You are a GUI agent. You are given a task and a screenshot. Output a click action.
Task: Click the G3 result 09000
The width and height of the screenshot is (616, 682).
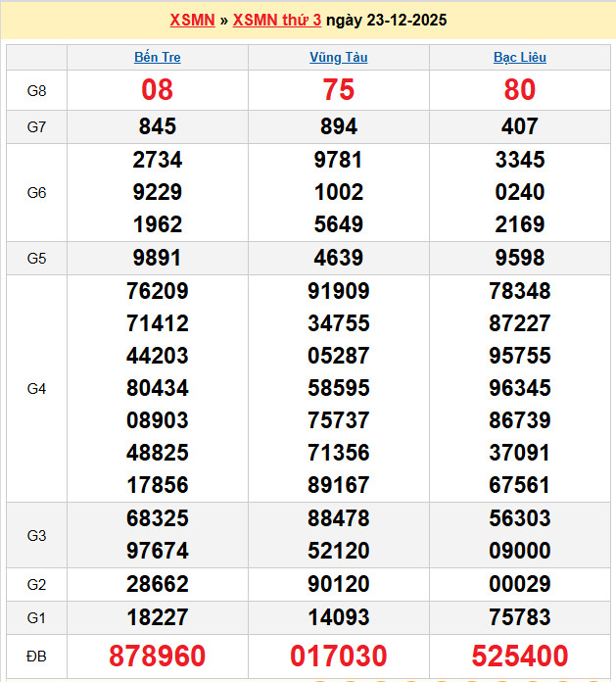coord(519,551)
